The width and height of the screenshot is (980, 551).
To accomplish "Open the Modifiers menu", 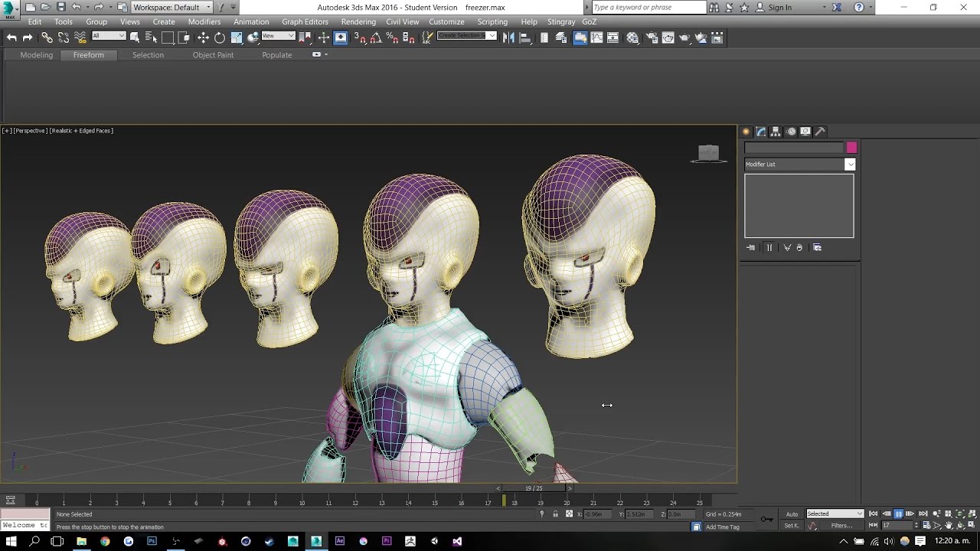I will pos(204,22).
